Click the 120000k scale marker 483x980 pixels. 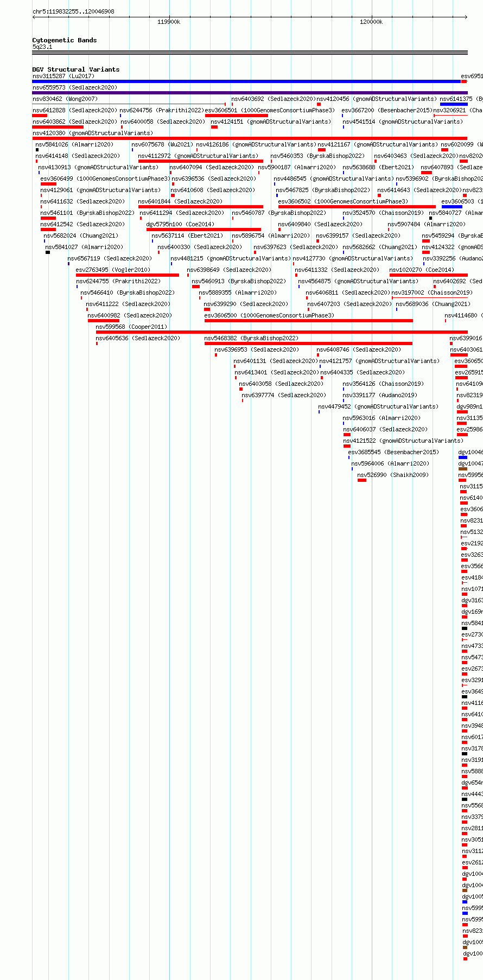pos(371,22)
